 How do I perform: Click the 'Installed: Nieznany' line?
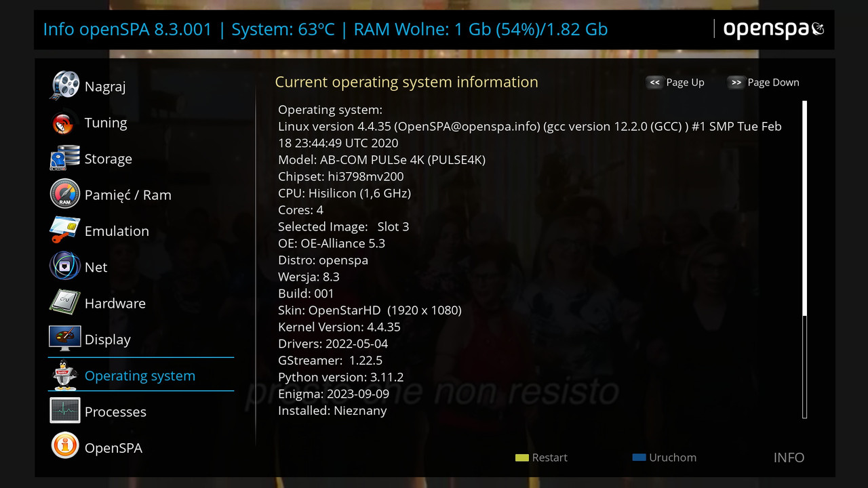pos(332,410)
